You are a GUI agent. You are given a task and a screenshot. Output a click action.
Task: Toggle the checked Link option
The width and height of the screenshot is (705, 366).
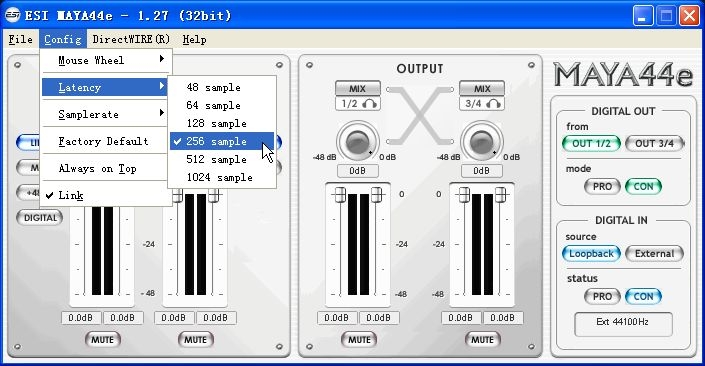pos(107,195)
